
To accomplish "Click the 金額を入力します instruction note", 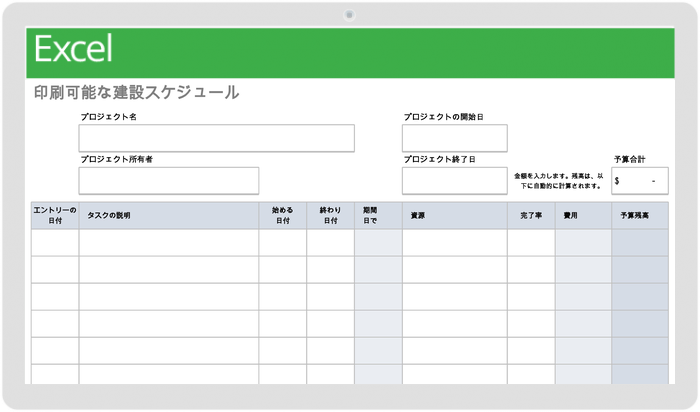I will [x=558, y=181].
